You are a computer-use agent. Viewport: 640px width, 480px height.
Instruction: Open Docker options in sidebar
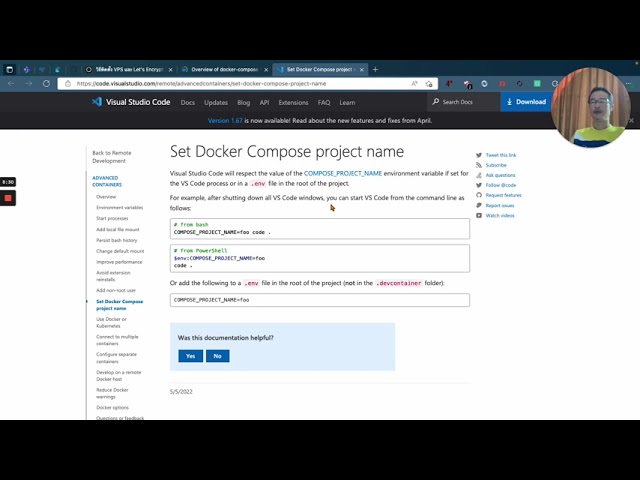pos(112,407)
